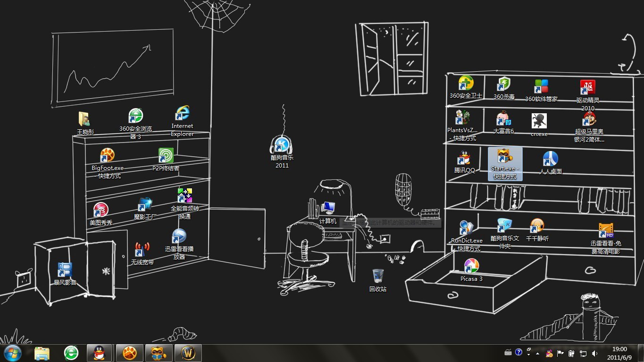Image resolution: width=644 pixels, height=362 pixels.
Task: Click the P2P终结者 desktop shortcut
Action: tap(166, 160)
